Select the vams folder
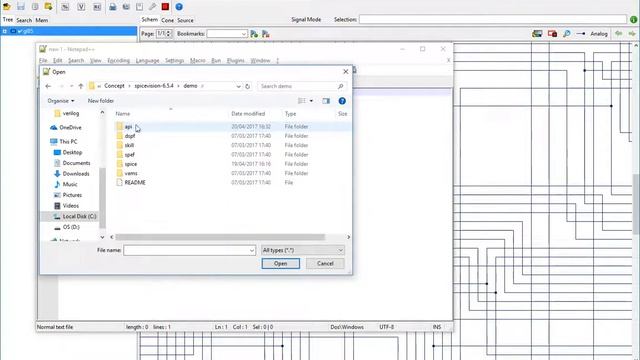The image size is (640, 360). 131,173
